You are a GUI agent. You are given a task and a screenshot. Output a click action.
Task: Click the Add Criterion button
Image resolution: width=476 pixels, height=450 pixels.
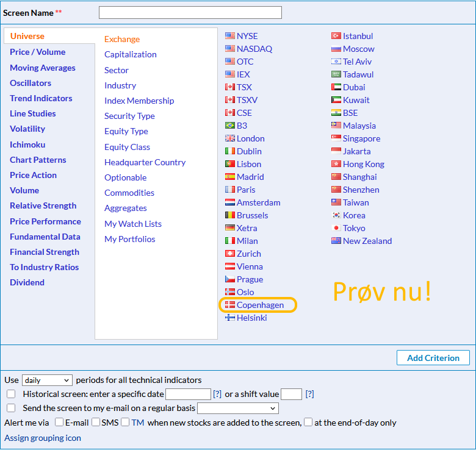coord(433,358)
